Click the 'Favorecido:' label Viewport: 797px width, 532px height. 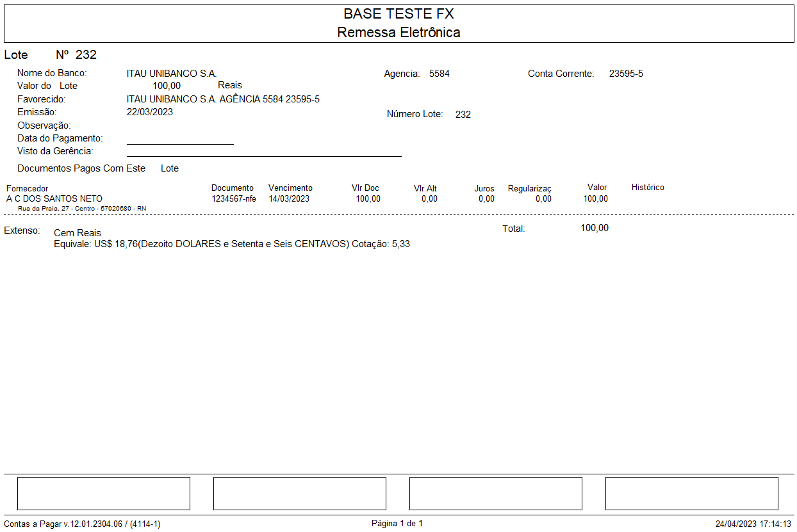(42, 99)
